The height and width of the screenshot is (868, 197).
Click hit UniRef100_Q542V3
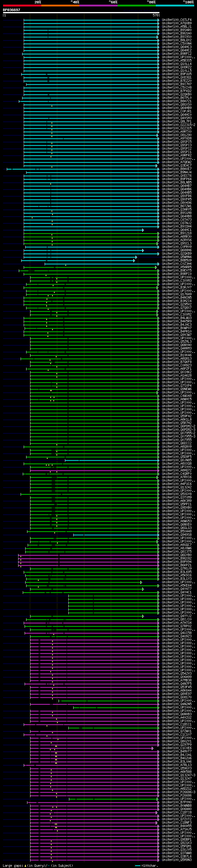[x=177, y=674]
